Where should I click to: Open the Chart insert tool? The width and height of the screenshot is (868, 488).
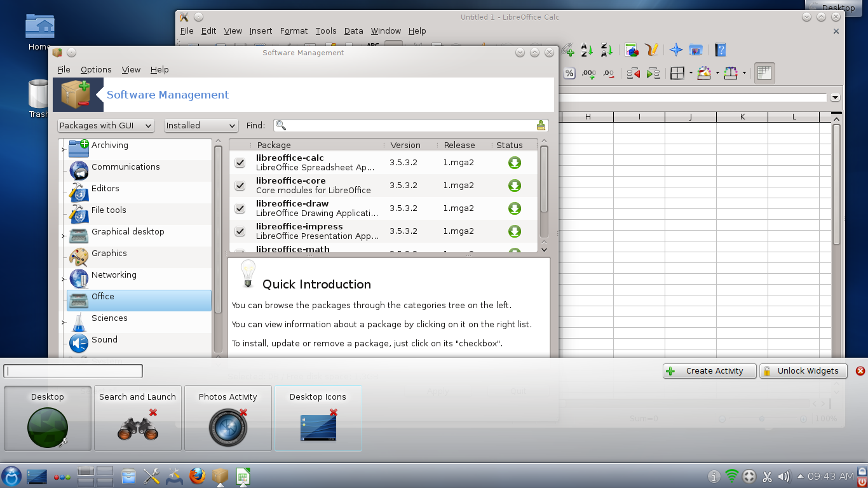tap(632, 50)
